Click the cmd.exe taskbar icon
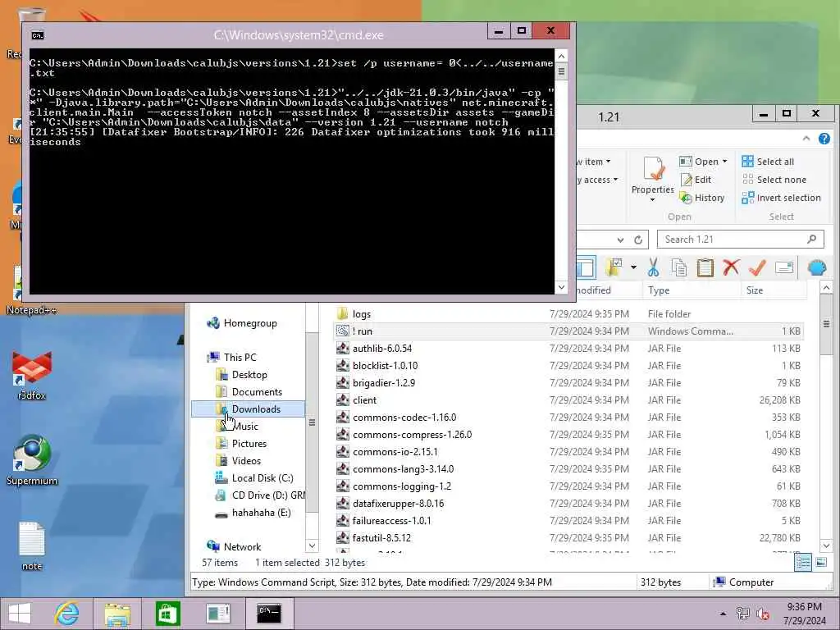Image resolution: width=840 pixels, height=630 pixels. tap(269, 614)
